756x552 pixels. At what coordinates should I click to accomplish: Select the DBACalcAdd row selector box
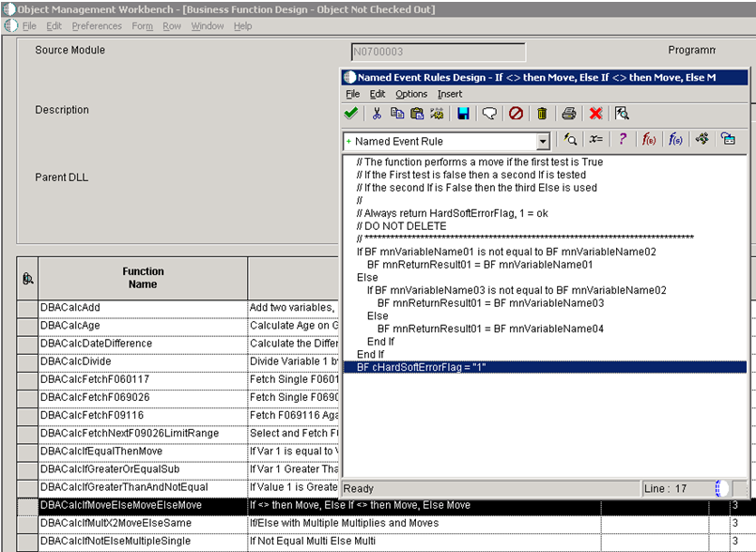(x=27, y=308)
